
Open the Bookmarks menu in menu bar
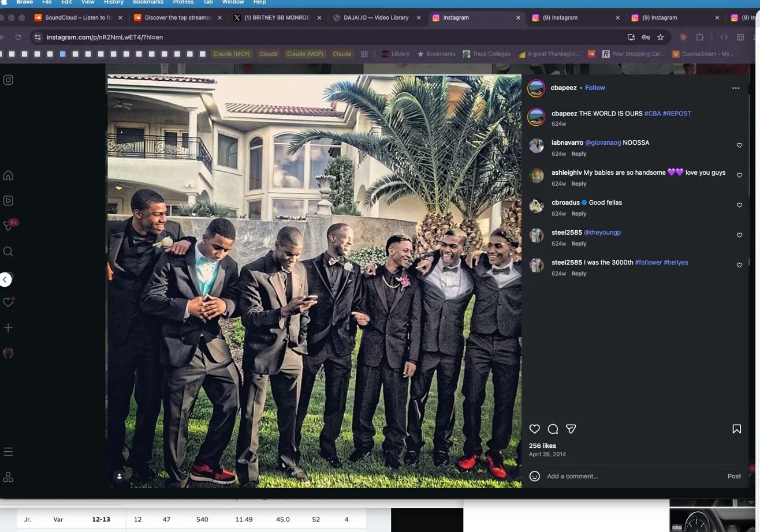click(148, 2)
